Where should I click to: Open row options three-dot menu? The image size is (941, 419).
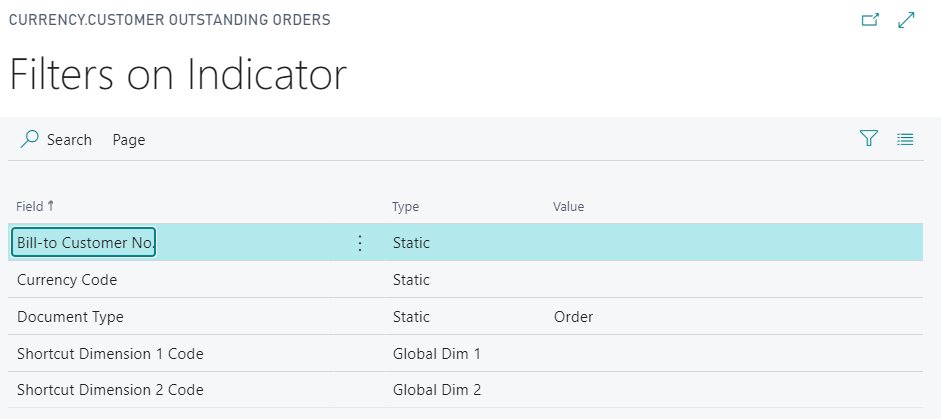[x=359, y=243]
